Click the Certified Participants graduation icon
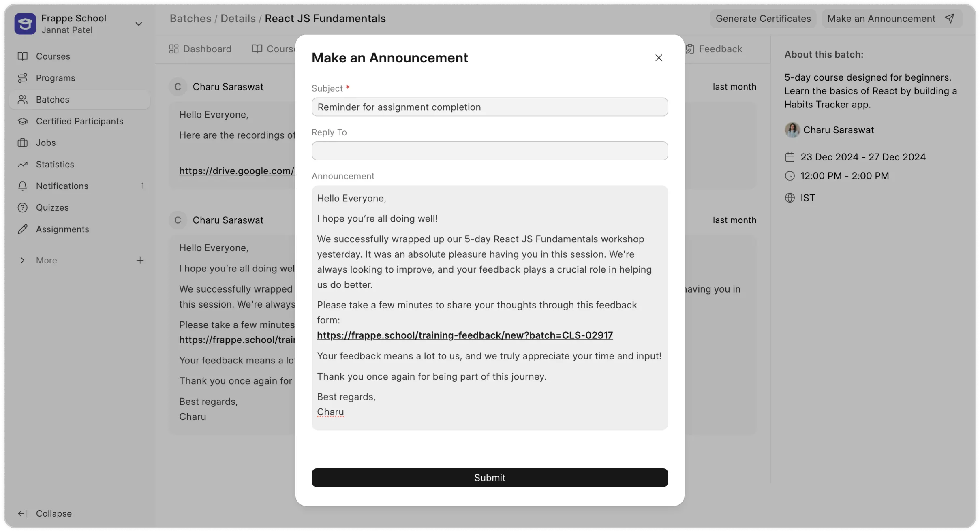The height and width of the screenshot is (532, 980). [23, 121]
